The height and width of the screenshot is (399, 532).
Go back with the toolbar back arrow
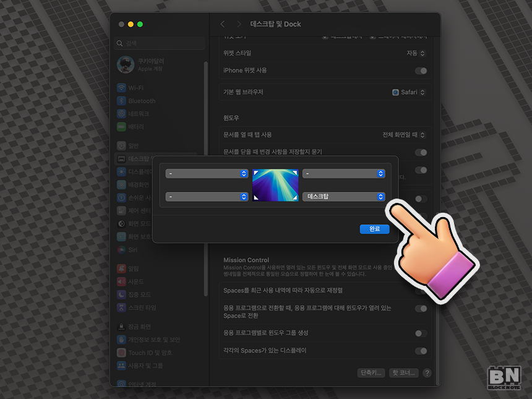(223, 24)
